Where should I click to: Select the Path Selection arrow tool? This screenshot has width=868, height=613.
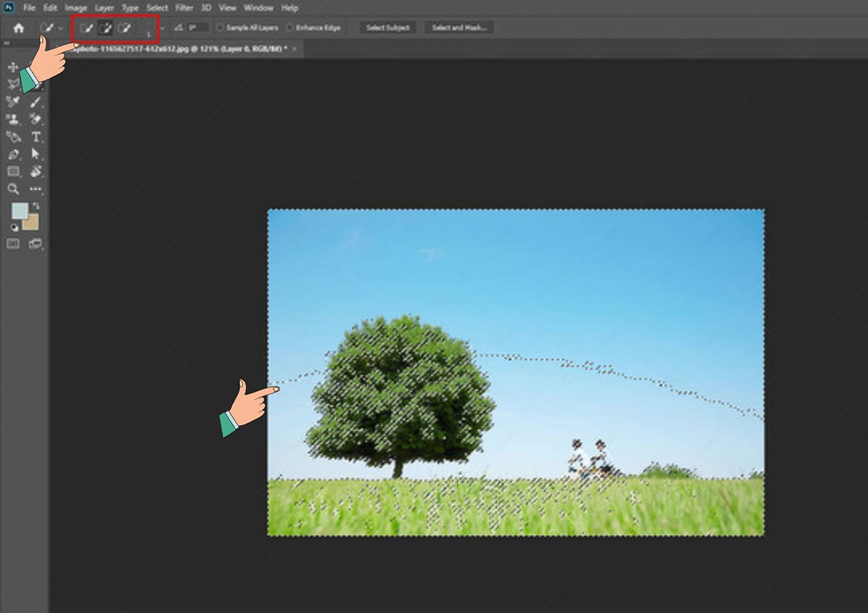tap(35, 154)
